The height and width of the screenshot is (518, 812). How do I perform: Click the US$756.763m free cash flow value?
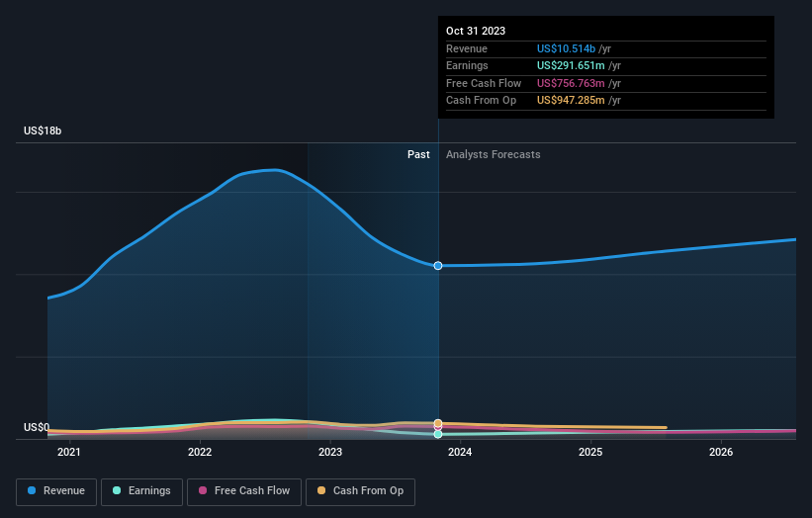571,83
